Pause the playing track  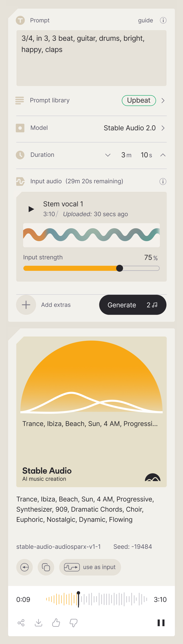(x=161, y=623)
